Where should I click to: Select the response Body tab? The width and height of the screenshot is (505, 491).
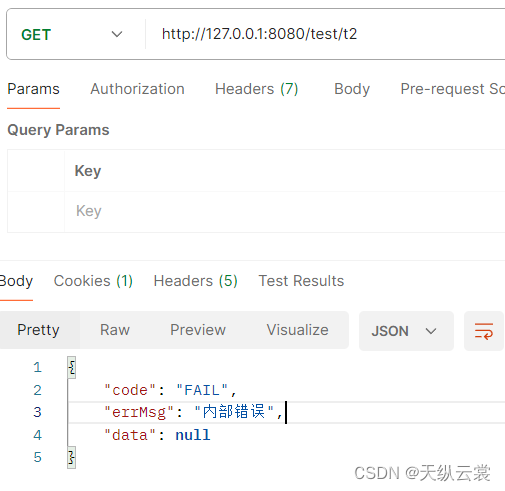tap(16, 281)
